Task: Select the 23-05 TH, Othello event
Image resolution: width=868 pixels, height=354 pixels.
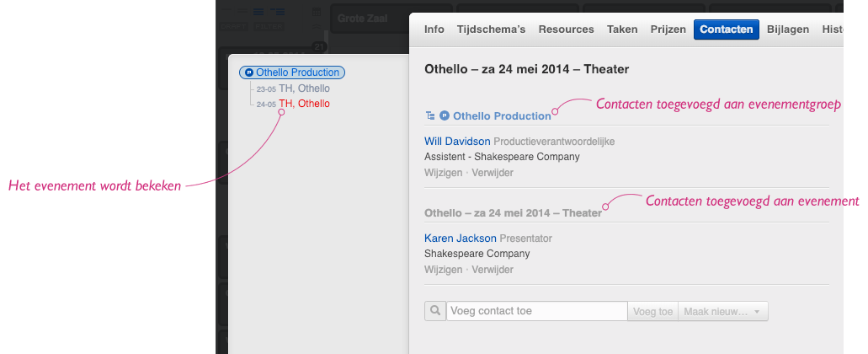Action: 293,88
